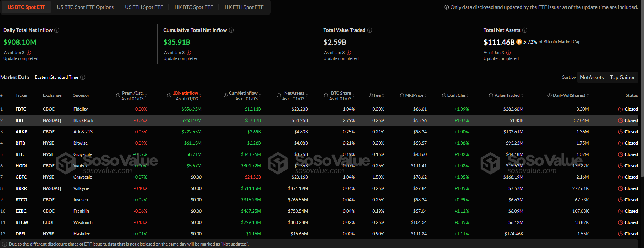Sort the table by Fee column
Viewport: 644px width, 248px height.
point(377,95)
